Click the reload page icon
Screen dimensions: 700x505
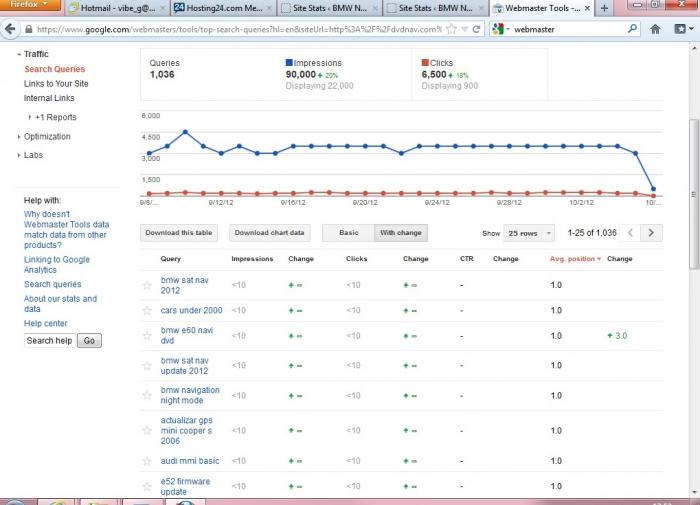click(x=476, y=29)
